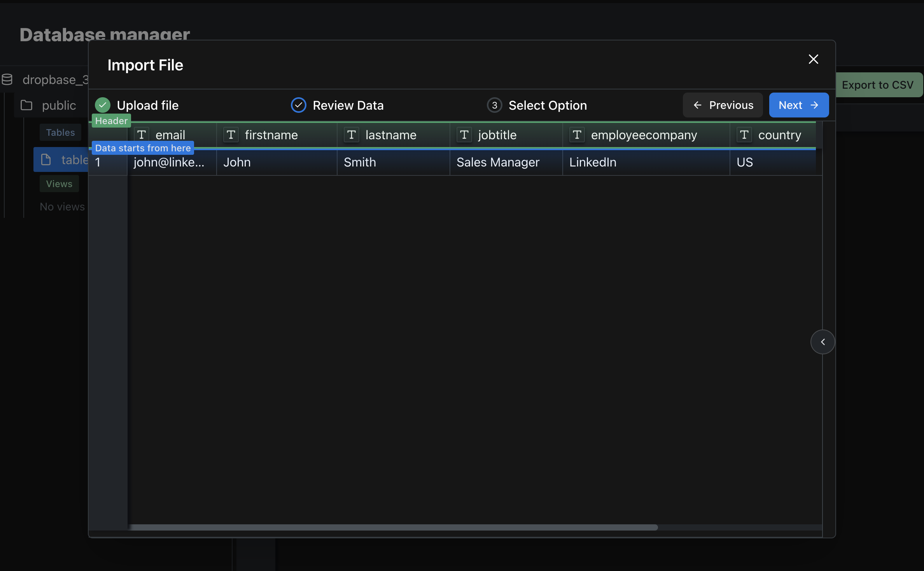This screenshot has width=924, height=571.
Task: Click the firstname column type icon
Action: [x=231, y=135]
